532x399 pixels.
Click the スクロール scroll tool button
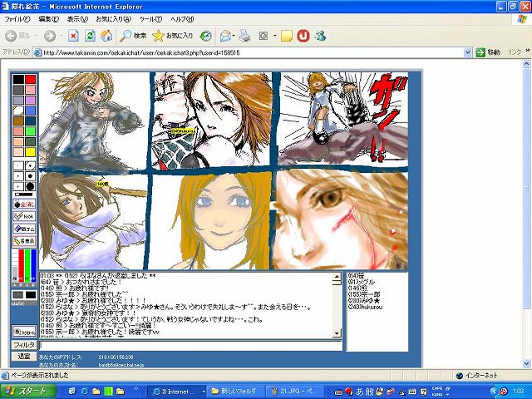tap(24, 332)
